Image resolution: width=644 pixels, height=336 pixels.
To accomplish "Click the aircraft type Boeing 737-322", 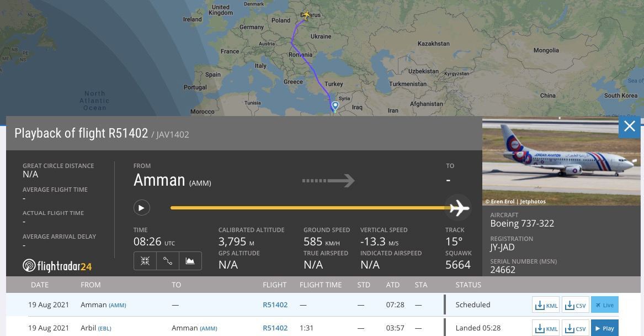I will tap(522, 223).
